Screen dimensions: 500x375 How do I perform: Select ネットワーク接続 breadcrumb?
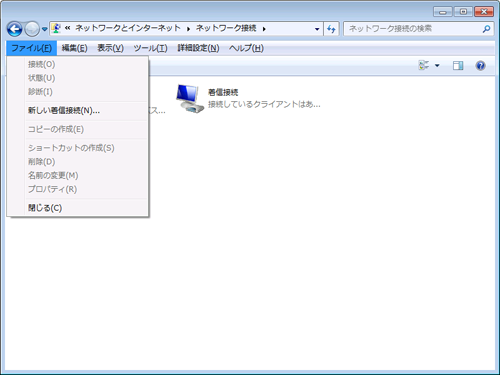coord(226,28)
